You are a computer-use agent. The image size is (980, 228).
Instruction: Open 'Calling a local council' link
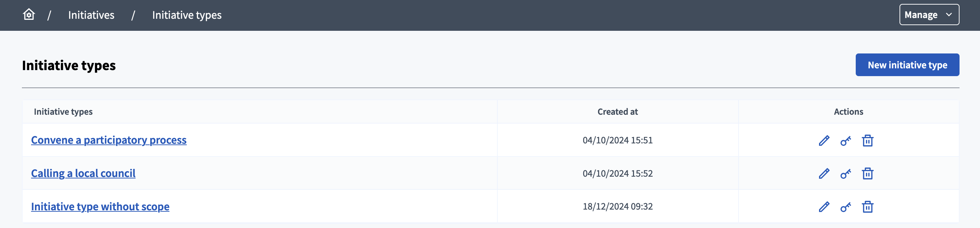(x=83, y=173)
